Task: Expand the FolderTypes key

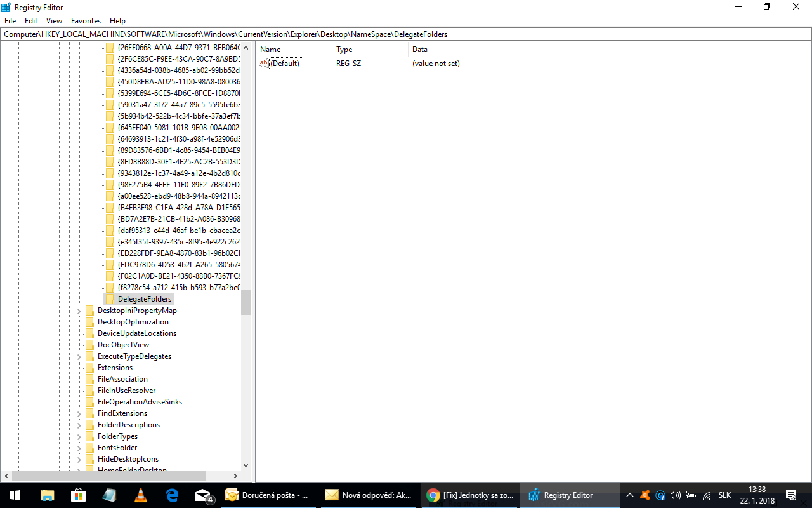Action: tap(80, 436)
